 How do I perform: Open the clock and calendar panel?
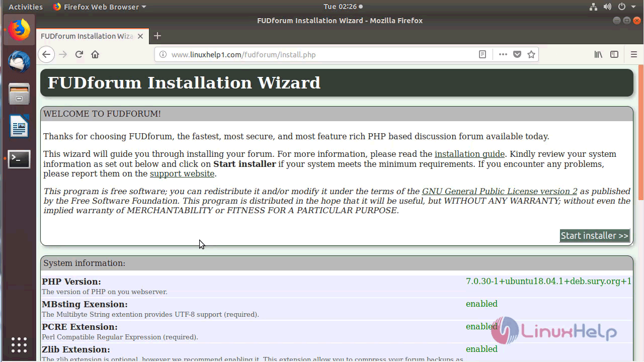tap(343, 7)
